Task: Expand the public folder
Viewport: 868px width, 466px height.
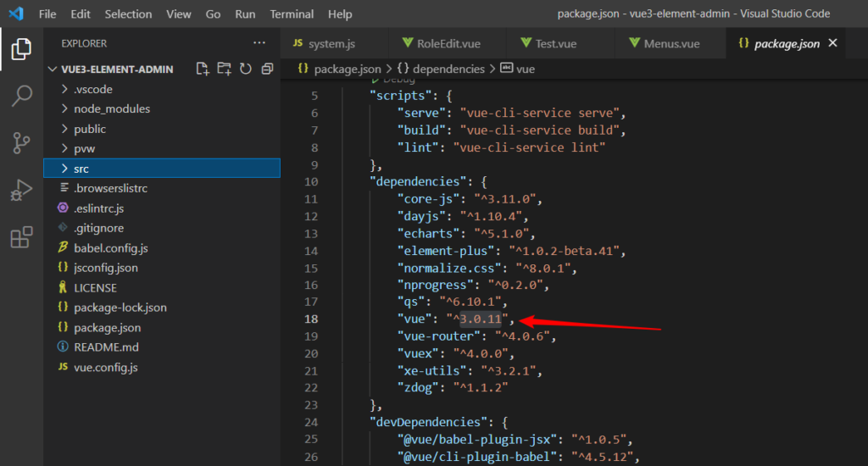Action: [x=162, y=129]
